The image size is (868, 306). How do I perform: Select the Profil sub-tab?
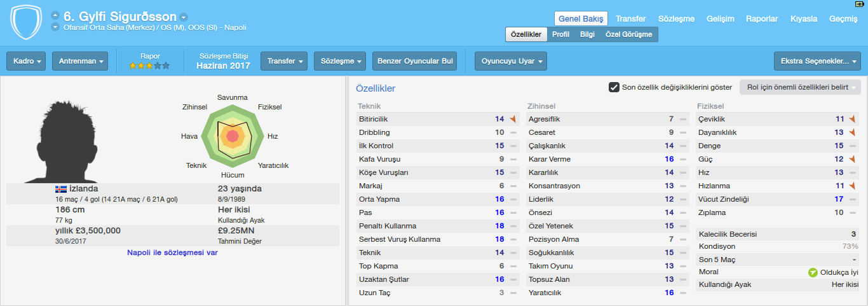pos(560,34)
